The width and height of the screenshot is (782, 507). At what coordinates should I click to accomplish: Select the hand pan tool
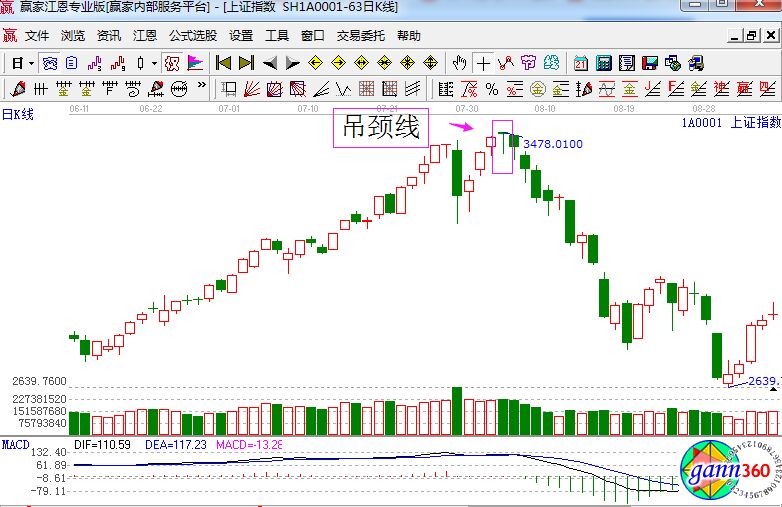(x=460, y=63)
